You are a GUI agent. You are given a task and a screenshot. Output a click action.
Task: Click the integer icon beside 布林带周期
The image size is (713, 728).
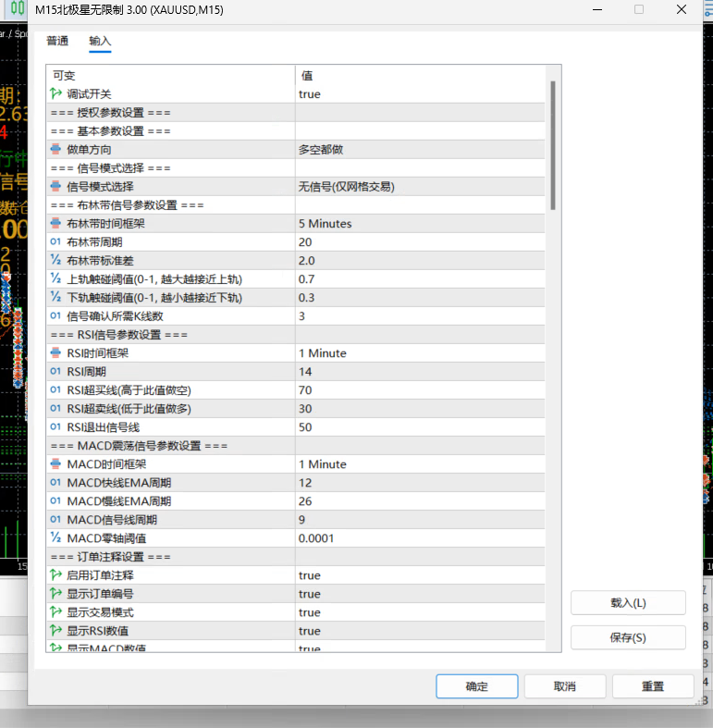pyautogui.click(x=55, y=241)
